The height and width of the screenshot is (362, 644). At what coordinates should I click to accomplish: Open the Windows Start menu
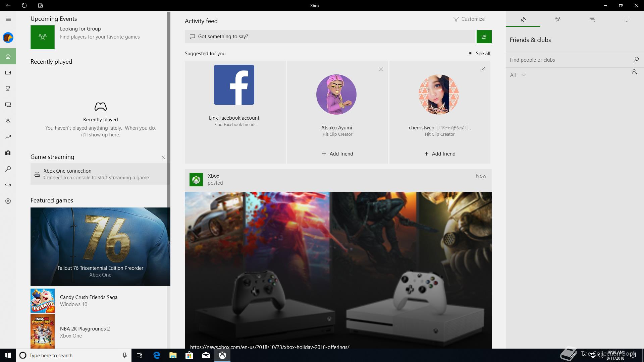point(8,355)
